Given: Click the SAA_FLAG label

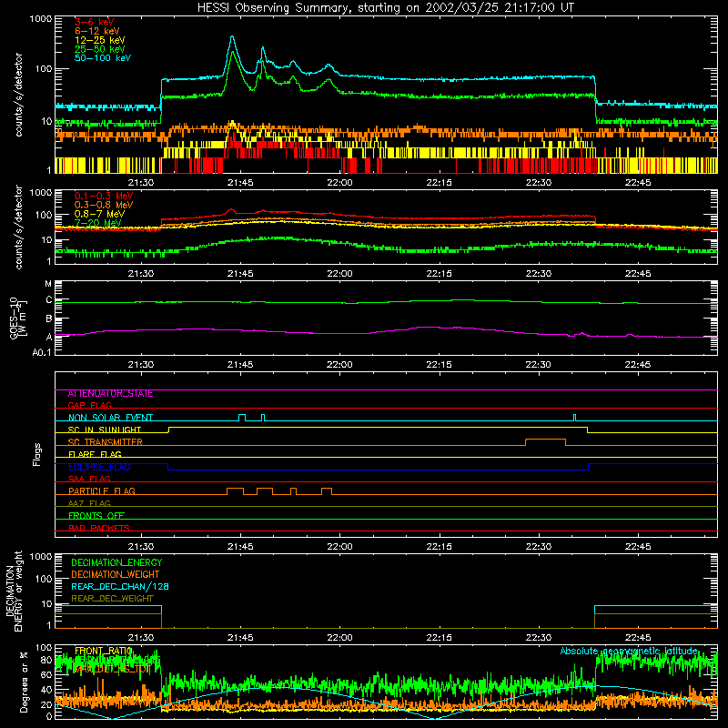Looking at the screenshot, I should 89,480.
